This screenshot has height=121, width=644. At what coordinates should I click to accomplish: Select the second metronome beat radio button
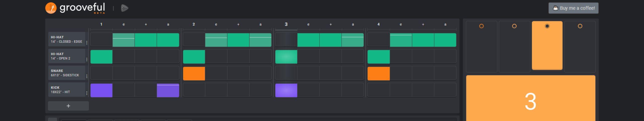(514, 26)
